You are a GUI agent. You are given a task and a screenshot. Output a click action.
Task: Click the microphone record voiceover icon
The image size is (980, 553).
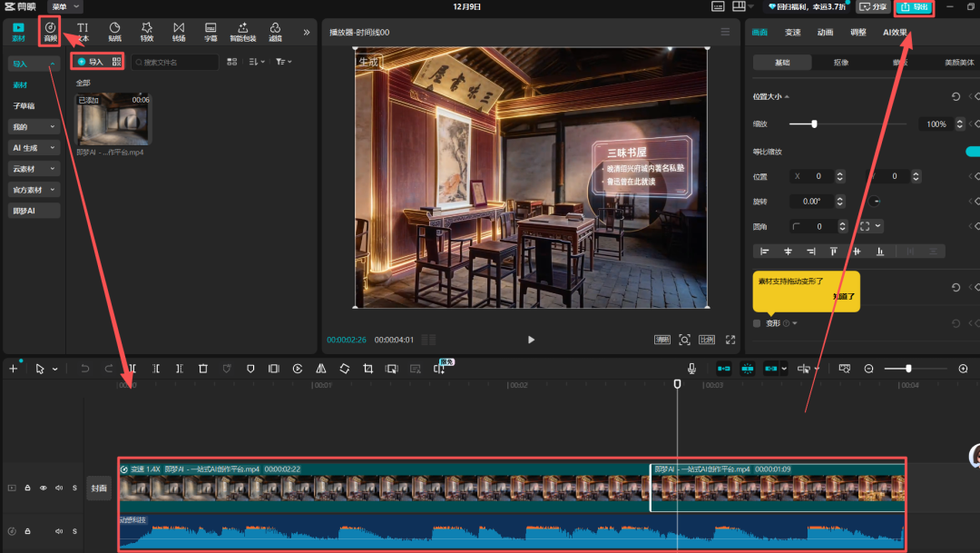click(691, 369)
